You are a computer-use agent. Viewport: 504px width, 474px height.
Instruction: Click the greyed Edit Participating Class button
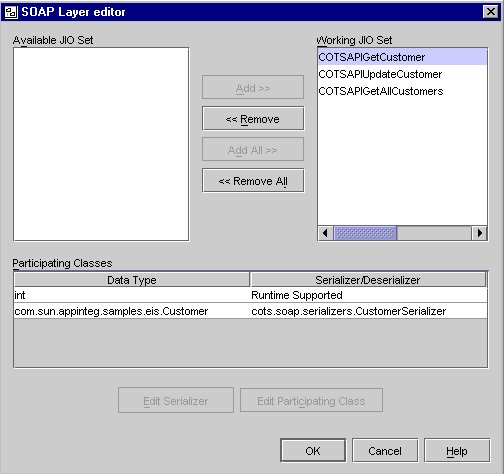pos(311,400)
